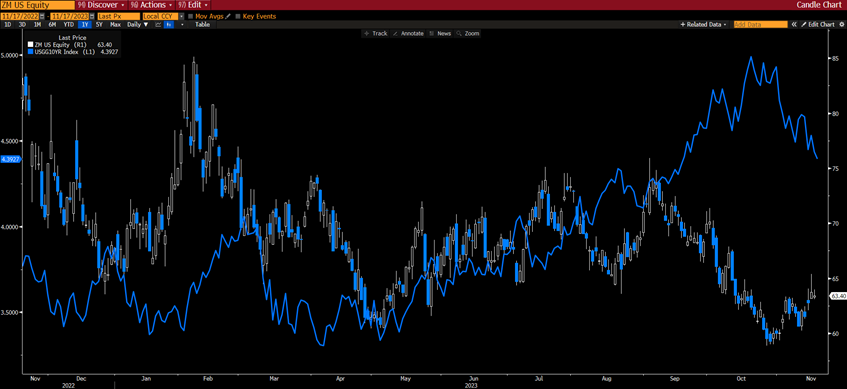Screen dimensions: 847x389
Task: Activate the Track crosshair tool
Action: 375,33
